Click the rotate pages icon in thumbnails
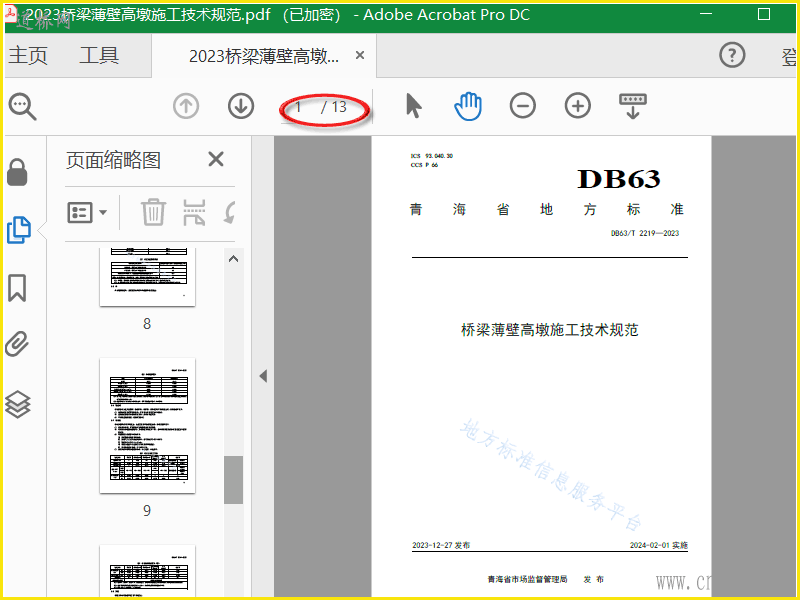The width and height of the screenshot is (800, 600). (230, 212)
